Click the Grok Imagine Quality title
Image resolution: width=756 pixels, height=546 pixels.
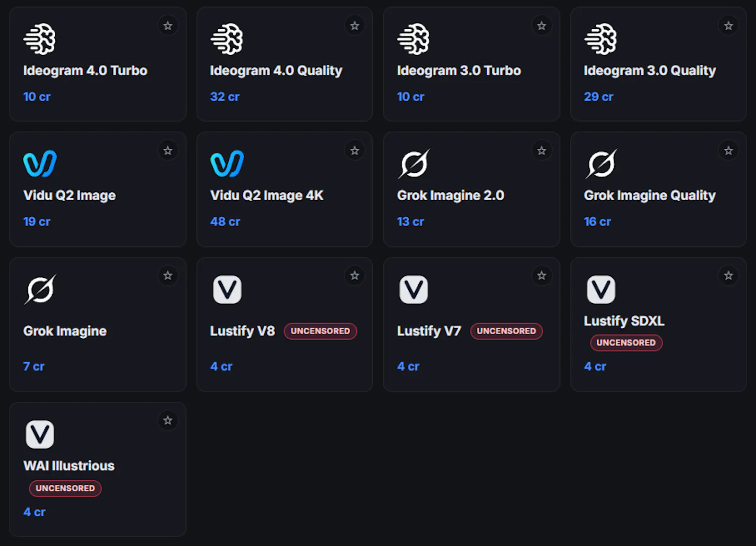(650, 196)
